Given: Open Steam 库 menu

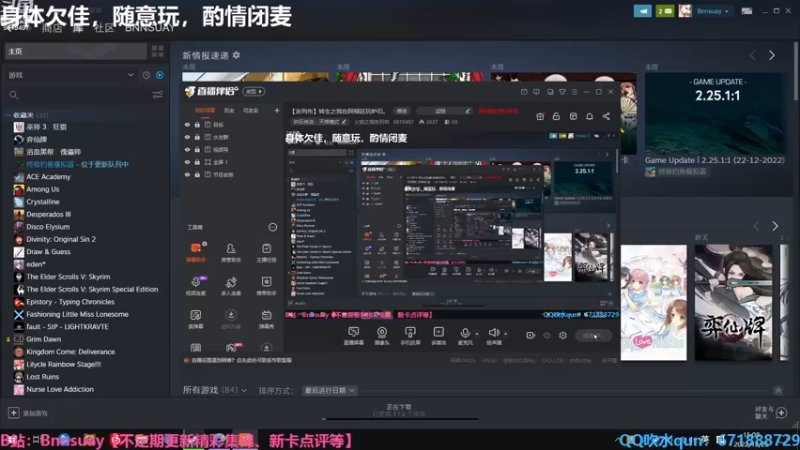Looking at the screenshot, I should (78, 28).
